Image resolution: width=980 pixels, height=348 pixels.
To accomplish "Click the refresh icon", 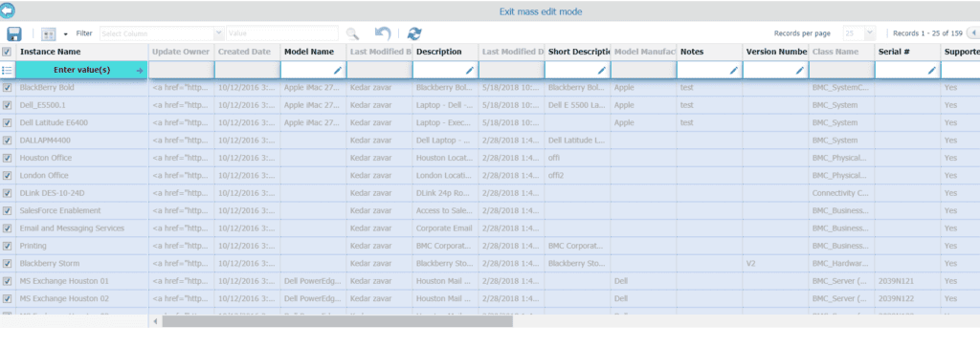I will [413, 33].
